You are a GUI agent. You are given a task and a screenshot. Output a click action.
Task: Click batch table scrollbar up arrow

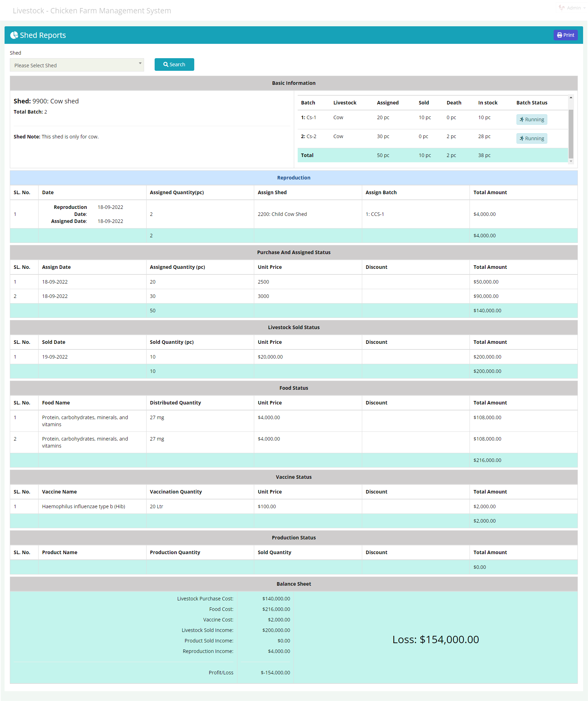[x=571, y=98]
